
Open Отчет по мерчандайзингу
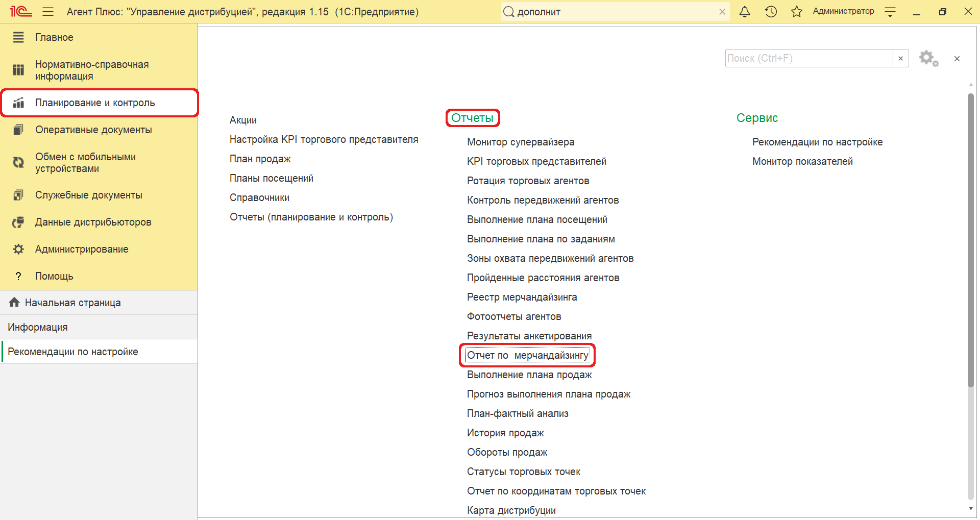[x=528, y=355]
